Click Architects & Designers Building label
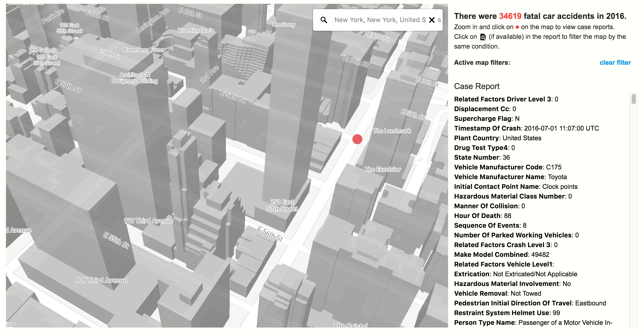 [135, 78]
